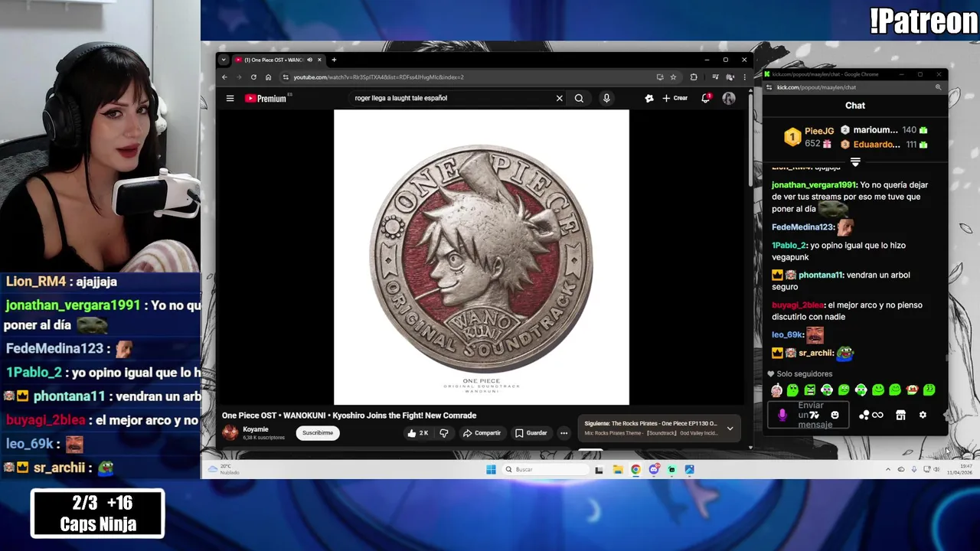This screenshot has height=551, width=980.
Task: Submit search with the magnifier button
Action: pos(579,98)
